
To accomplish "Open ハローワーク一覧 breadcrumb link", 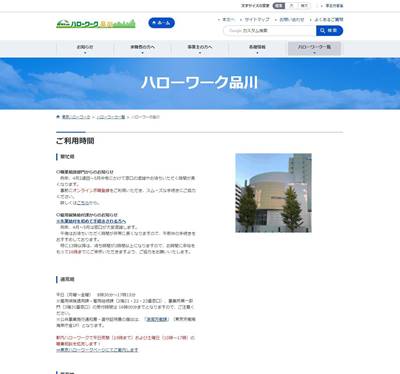I will click(111, 117).
